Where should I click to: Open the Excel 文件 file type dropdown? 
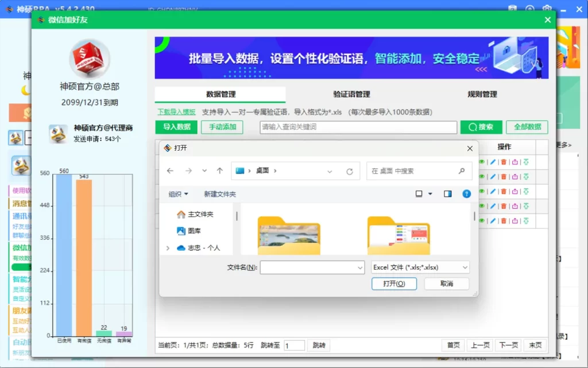coord(420,267)
